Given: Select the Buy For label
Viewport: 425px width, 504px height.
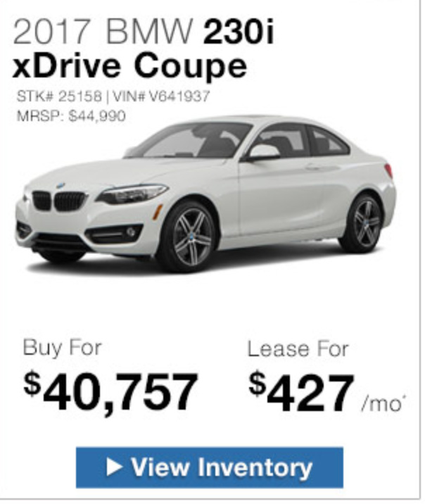Looking at the screenshot, I should pyautogui.click(x=63, y=348).
